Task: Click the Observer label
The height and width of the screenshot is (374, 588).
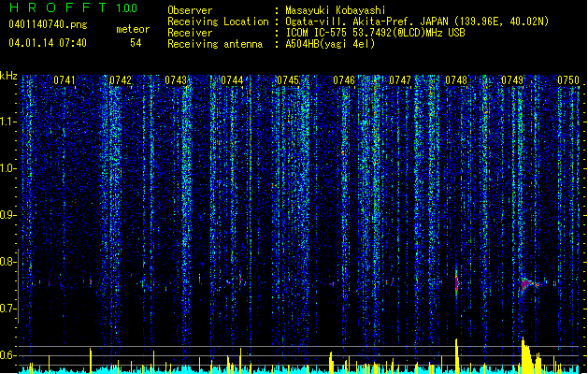Action: (190, 10)
